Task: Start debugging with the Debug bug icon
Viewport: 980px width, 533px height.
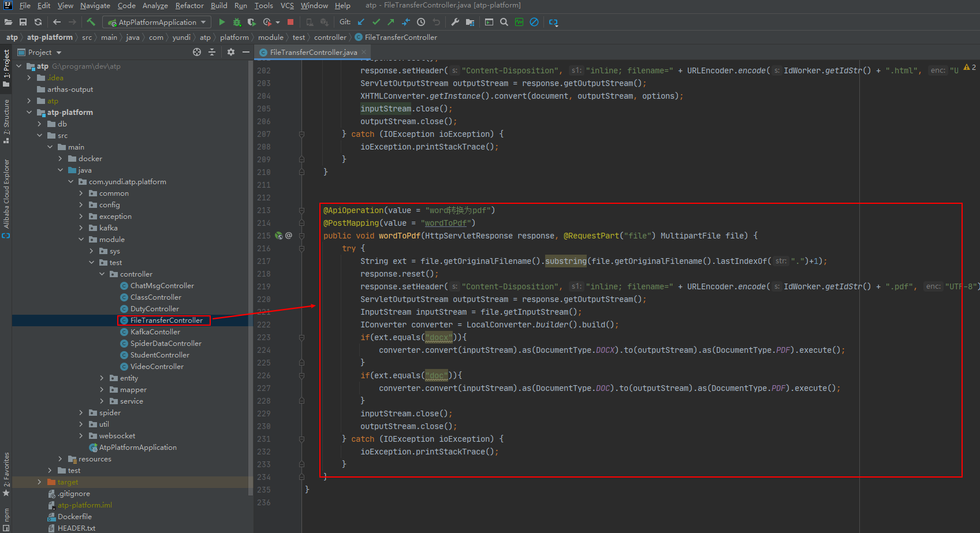Action: pyautogui.click(x=237, y=22)
